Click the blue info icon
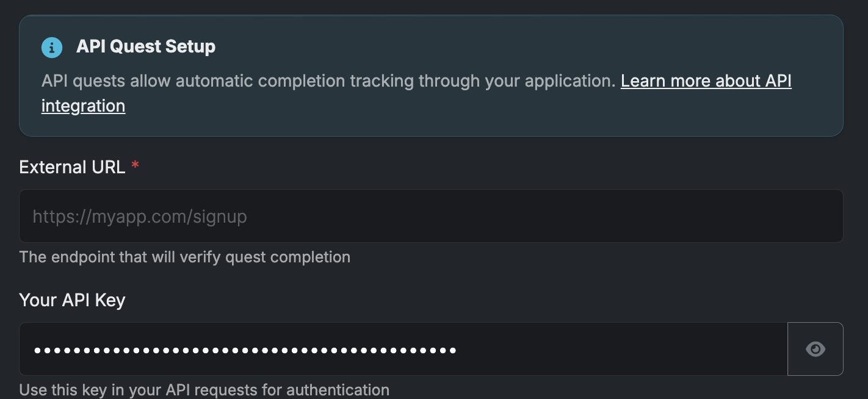 (x=52, y=47)
